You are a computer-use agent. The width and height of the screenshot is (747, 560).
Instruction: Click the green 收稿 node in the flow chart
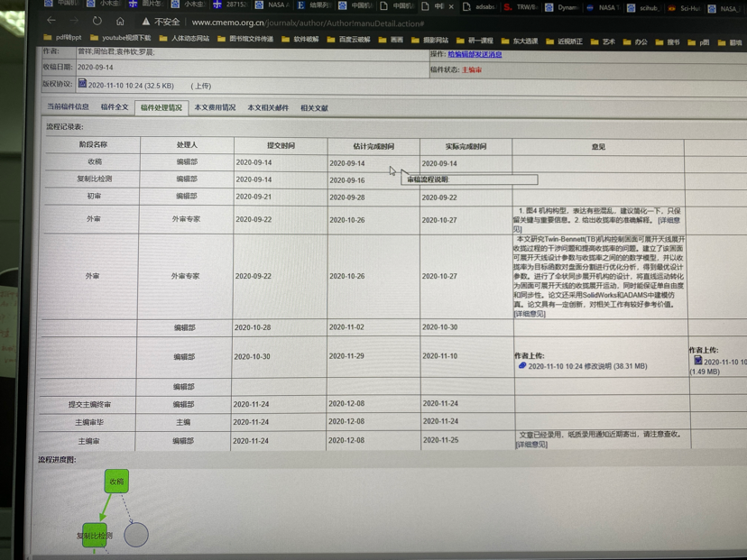(116, 482)
